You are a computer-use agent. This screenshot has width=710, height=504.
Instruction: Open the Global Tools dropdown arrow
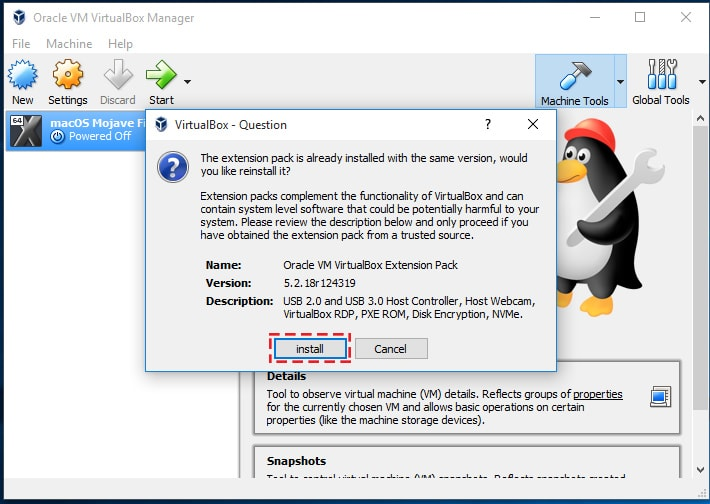702,82
